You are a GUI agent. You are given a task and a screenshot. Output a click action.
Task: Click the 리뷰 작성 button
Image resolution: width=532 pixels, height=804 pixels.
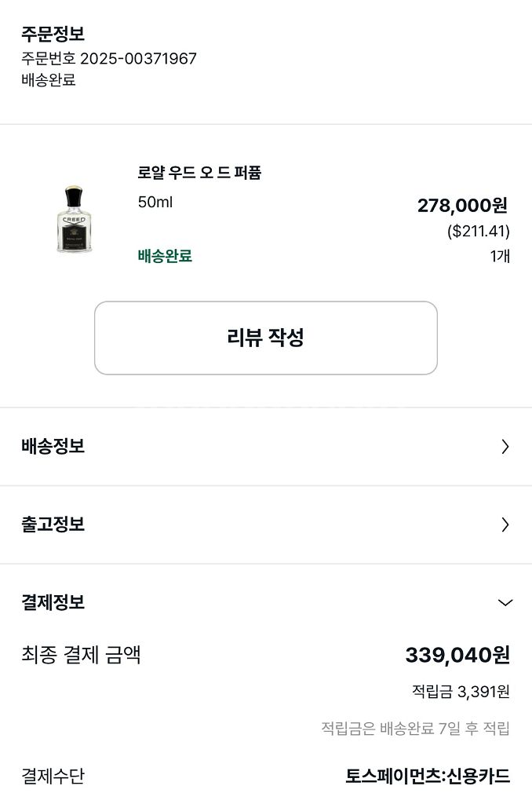(x=266, y=337)
